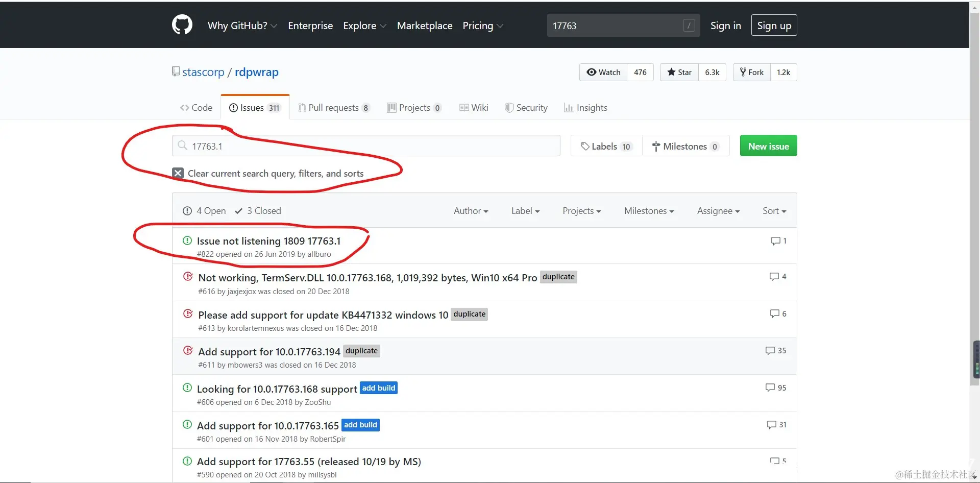Click the closed issue icon for issue #616
The image size is (980, 483).
click(188, 277)
